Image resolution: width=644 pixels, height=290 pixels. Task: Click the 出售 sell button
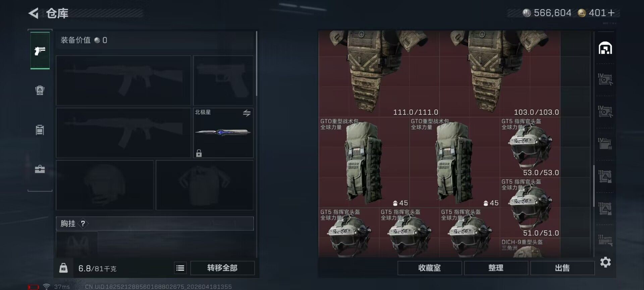[562, 268]
